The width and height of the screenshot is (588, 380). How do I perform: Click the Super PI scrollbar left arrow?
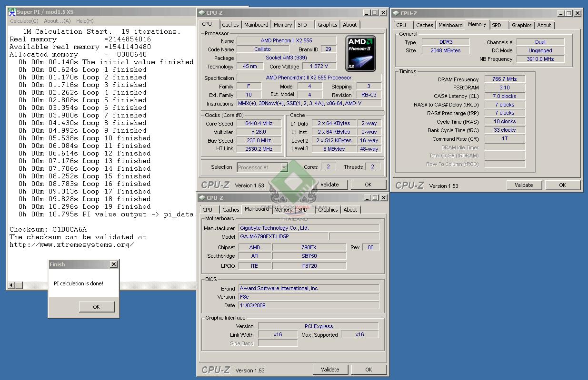[12, 285]
